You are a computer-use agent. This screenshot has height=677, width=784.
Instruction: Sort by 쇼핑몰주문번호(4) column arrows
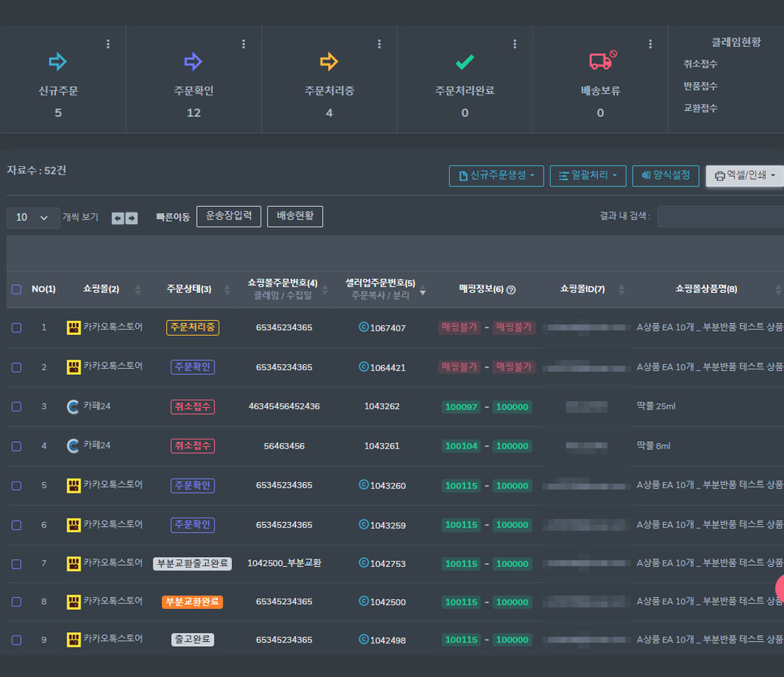325,289
